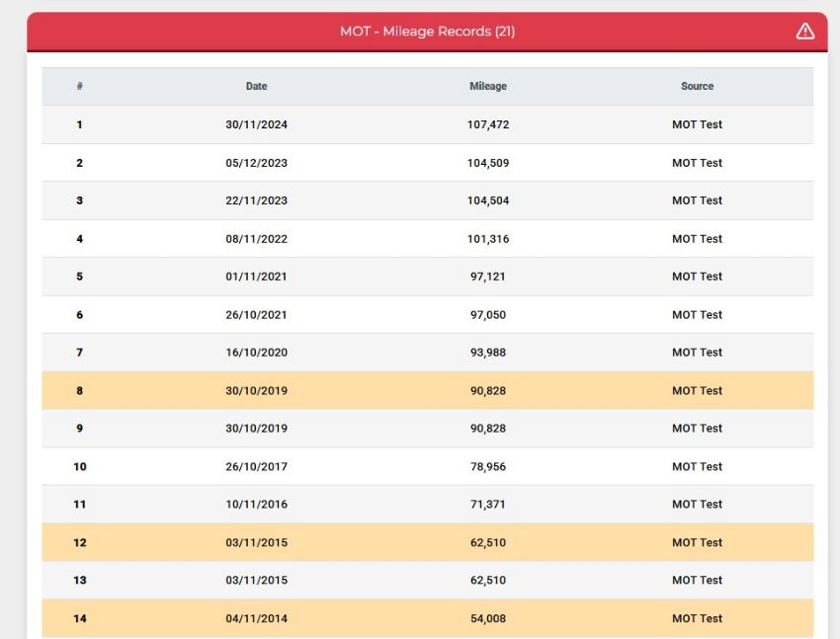Click mileage value 107,472
This screenshot has height=639, width=840.
[x=487, y=124]
